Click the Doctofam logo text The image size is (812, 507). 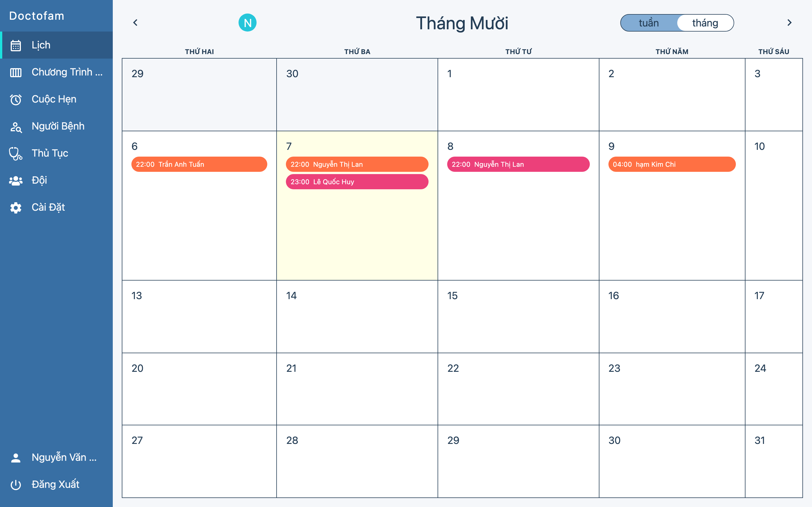point(37,16)
